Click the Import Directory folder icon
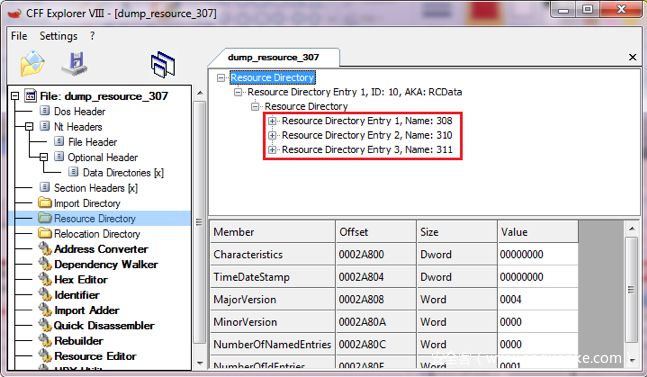Screen dimensions: 647x377 pos(45,203)
